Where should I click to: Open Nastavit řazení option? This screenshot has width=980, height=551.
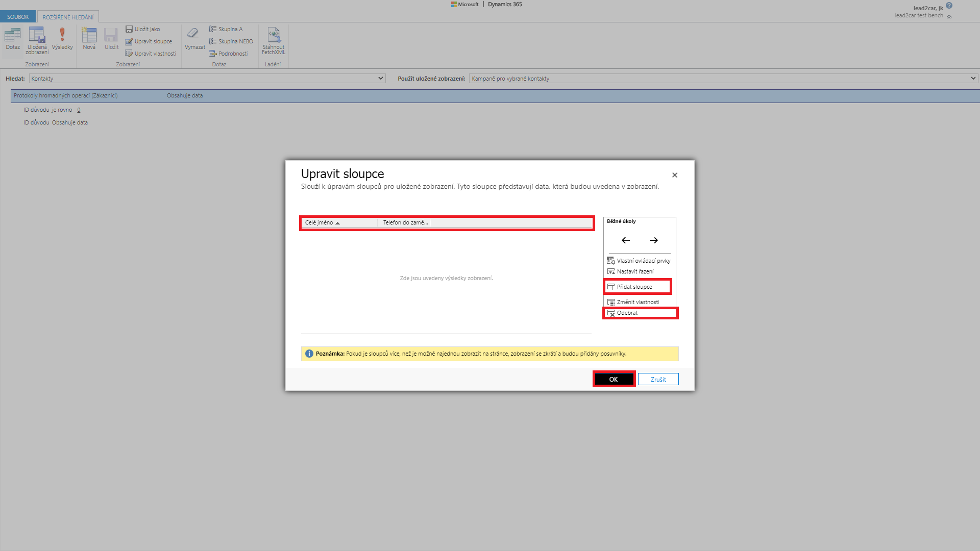pos(635,271)
